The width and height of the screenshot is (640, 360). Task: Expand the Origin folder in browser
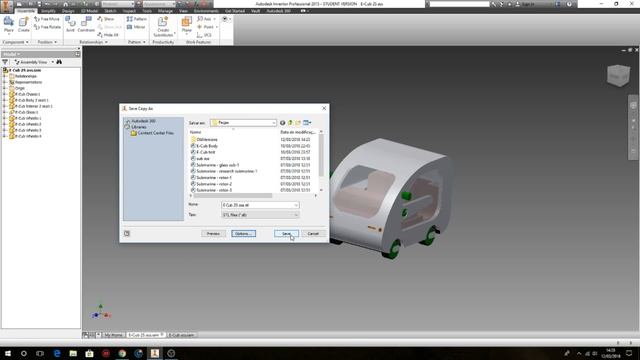(4, 88)
